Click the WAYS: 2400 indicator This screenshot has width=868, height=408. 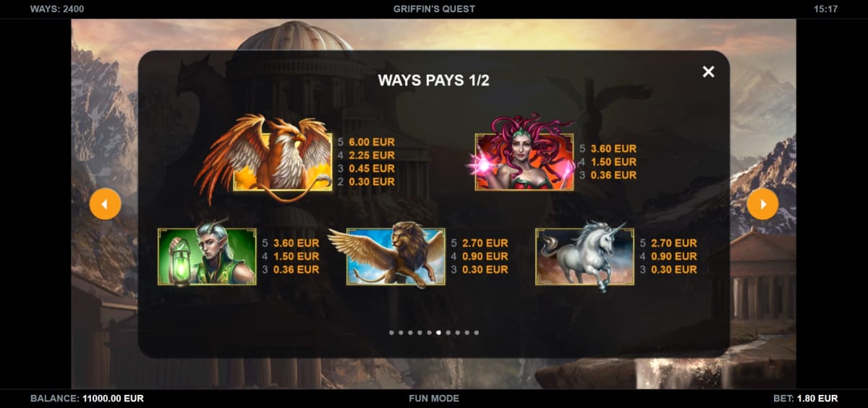[x=57, y=9]
